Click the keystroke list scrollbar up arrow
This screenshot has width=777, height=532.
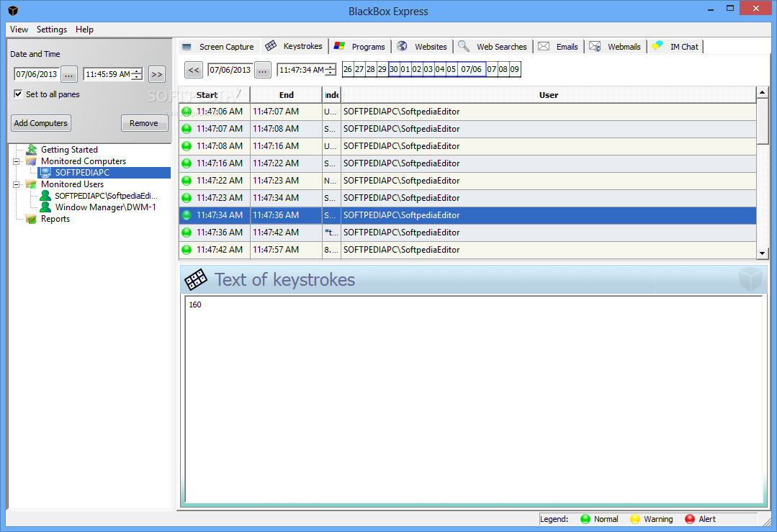coord(763,92)
